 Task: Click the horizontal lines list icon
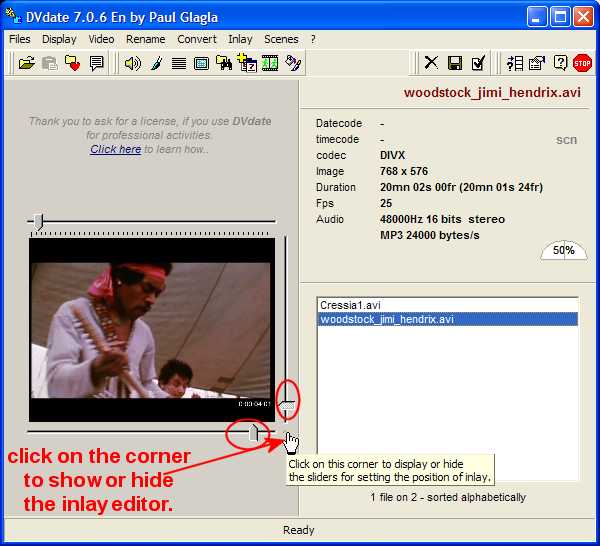(x=179, y=64)
